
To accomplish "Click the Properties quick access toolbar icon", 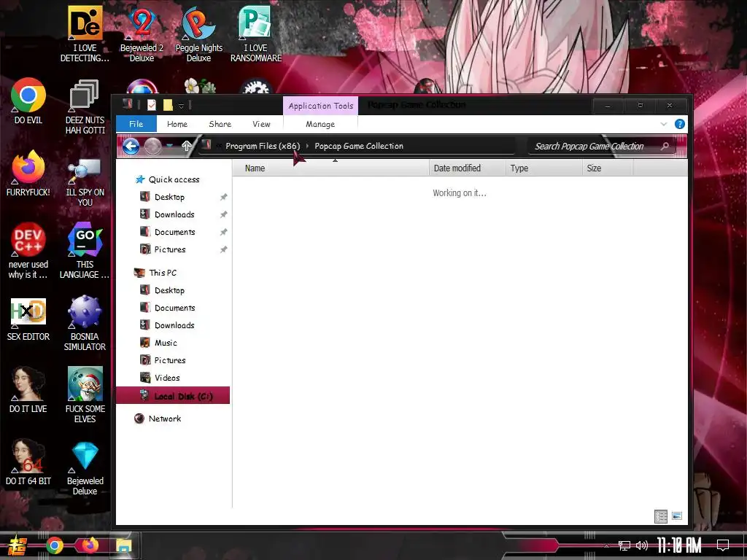I will 152,105.
